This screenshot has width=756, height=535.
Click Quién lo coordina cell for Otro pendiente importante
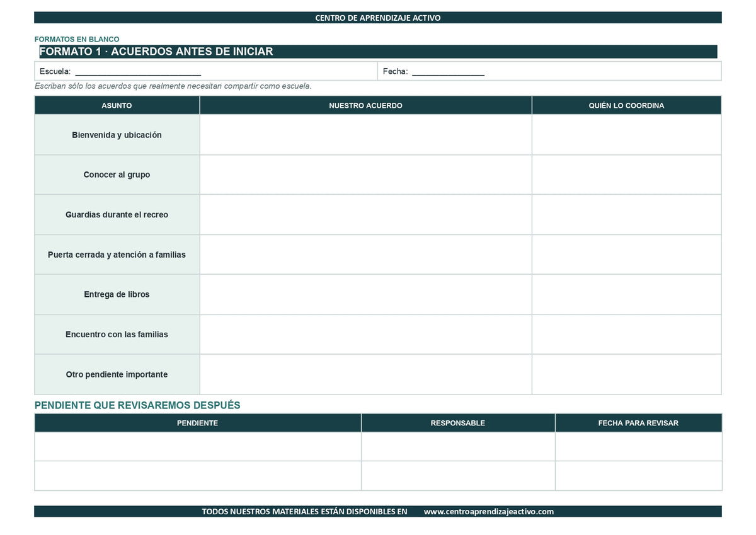(626, 374)
